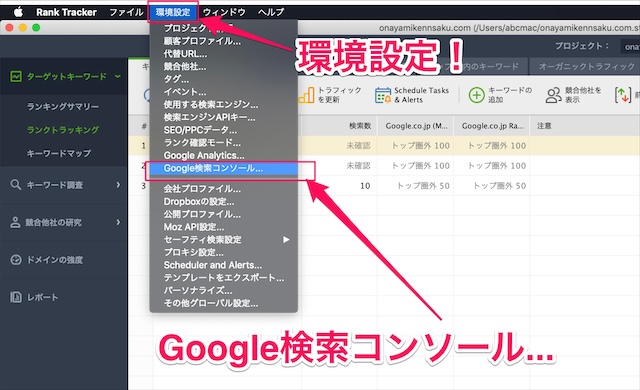Screen dimensions: 640x390
Task: Select Google検索コンソール... menu entry
Action: 224,168
